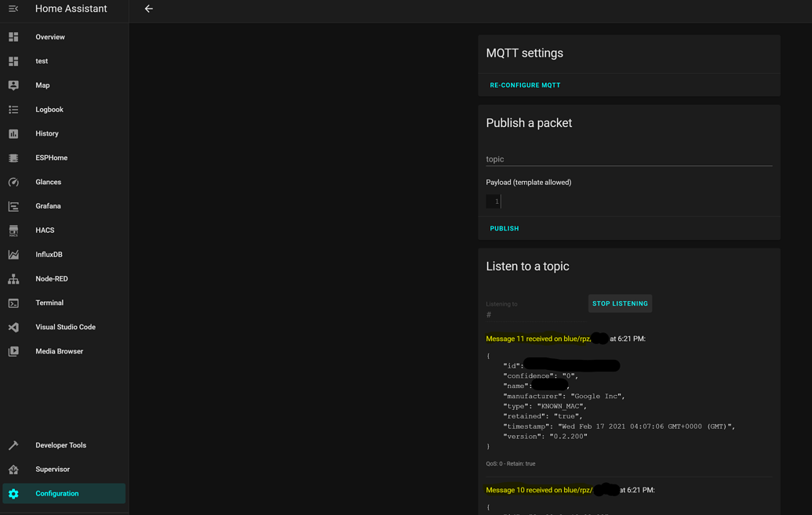Click the Developer Tools hammer icon
The height and width of the screenshot is (515, 812).
[13, 445]
